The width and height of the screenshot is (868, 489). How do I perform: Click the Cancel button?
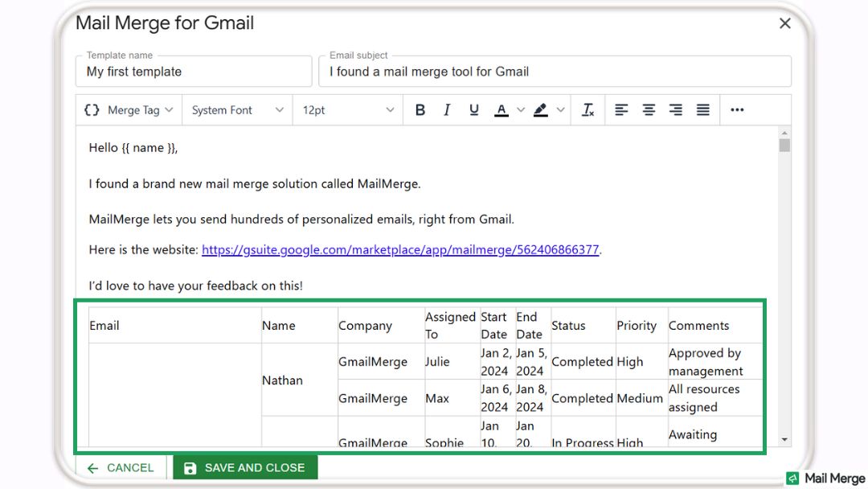[x=121, y=468]
